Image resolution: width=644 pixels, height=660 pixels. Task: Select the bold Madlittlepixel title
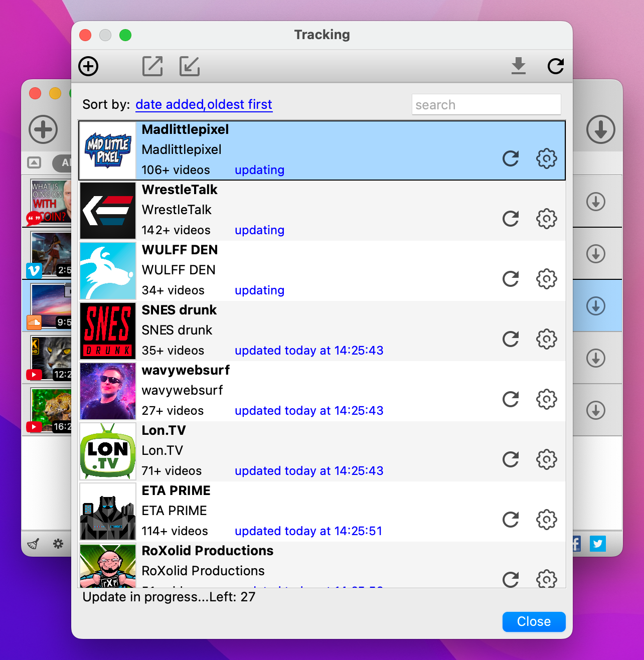point(185,129)
